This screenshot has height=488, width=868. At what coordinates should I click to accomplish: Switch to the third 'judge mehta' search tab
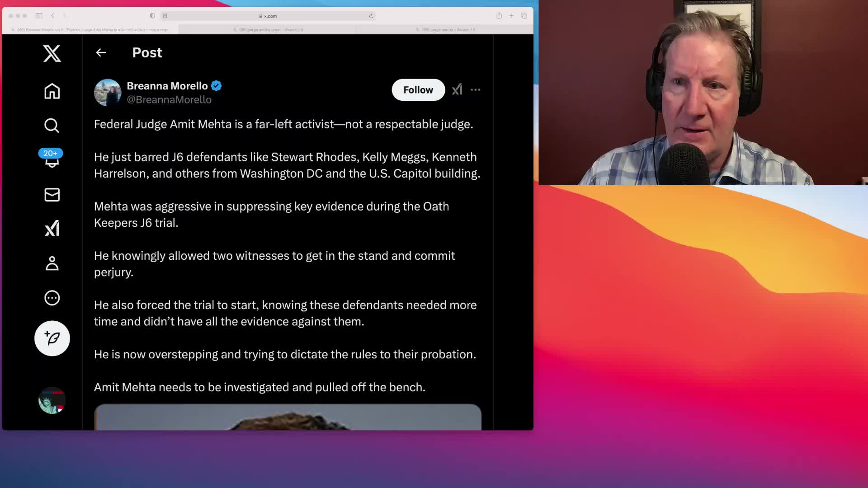click(447, 30)
